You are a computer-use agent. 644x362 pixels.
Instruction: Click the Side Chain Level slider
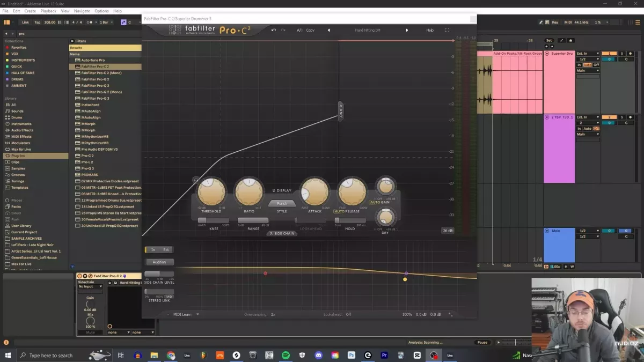click(x=159, y=275)
